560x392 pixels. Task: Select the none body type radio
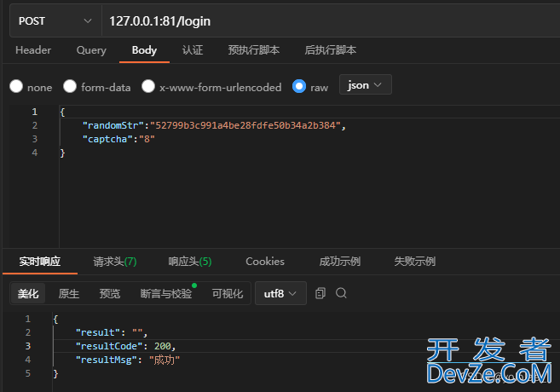16,86
